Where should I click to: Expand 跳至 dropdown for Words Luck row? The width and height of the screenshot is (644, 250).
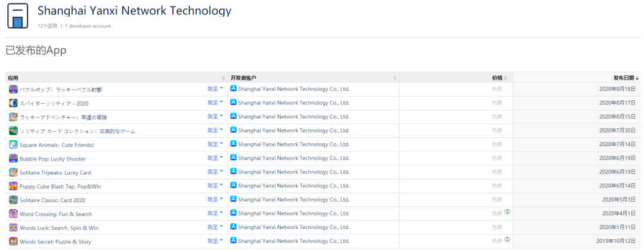[215, 227]
